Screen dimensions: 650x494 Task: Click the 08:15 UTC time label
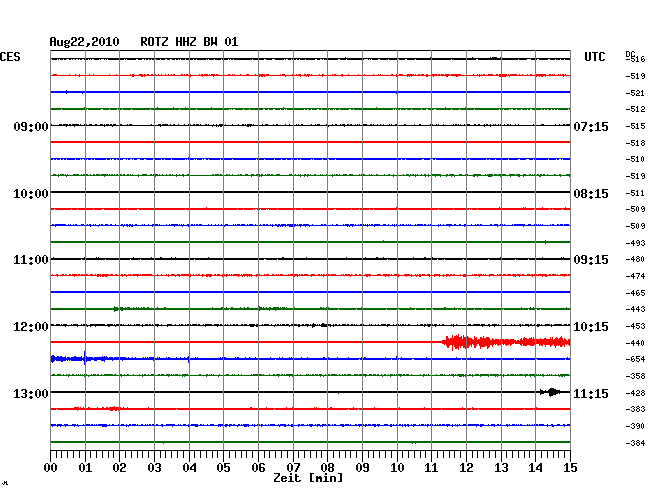click(591, 194)
